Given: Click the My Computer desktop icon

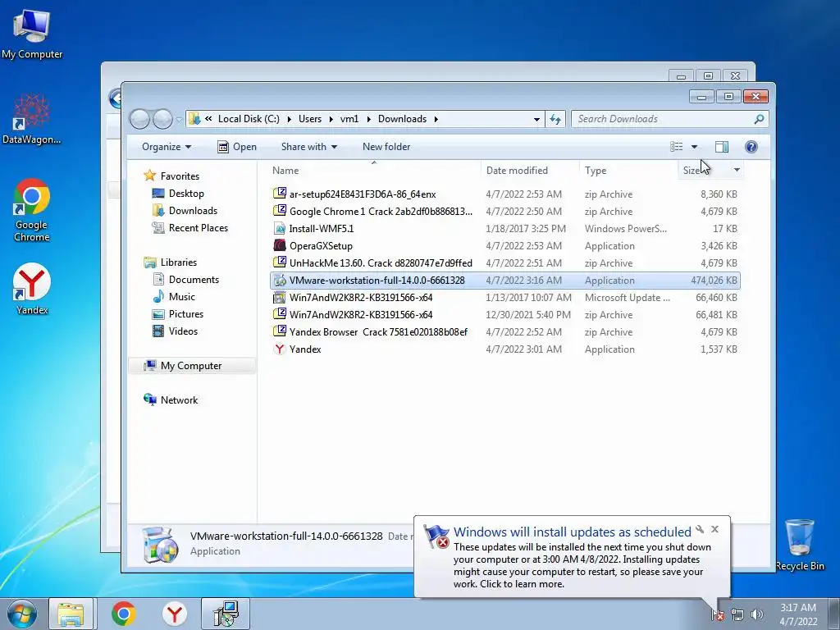Looking at the screenshot, I should (32, 33).
